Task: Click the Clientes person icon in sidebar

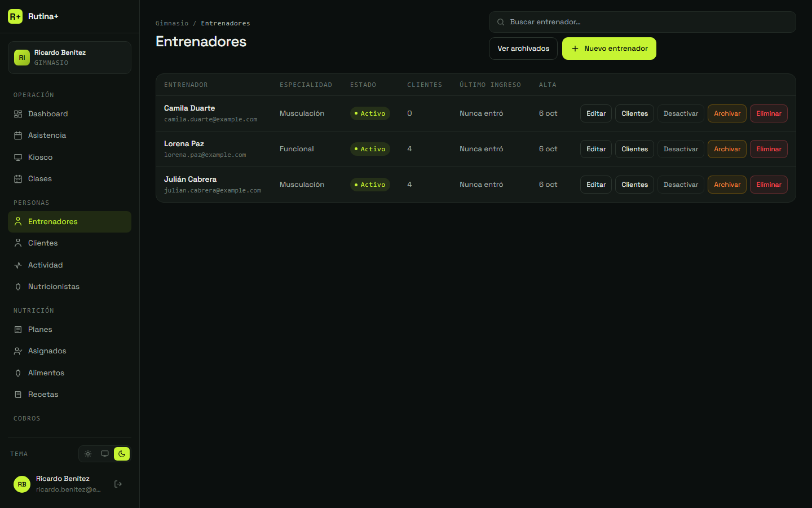Action: point(18,243)
